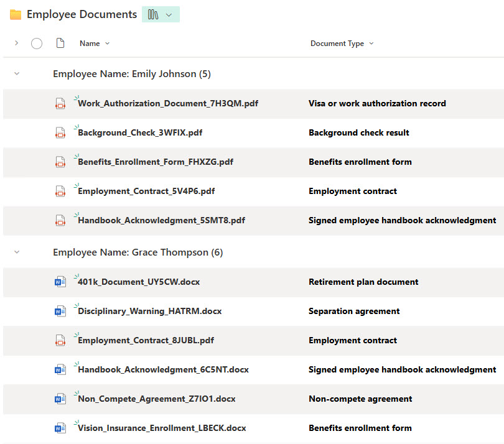Screen dimensions: 504x444
Task: Toggle the select-all items circle
Action: coord(37,44)
